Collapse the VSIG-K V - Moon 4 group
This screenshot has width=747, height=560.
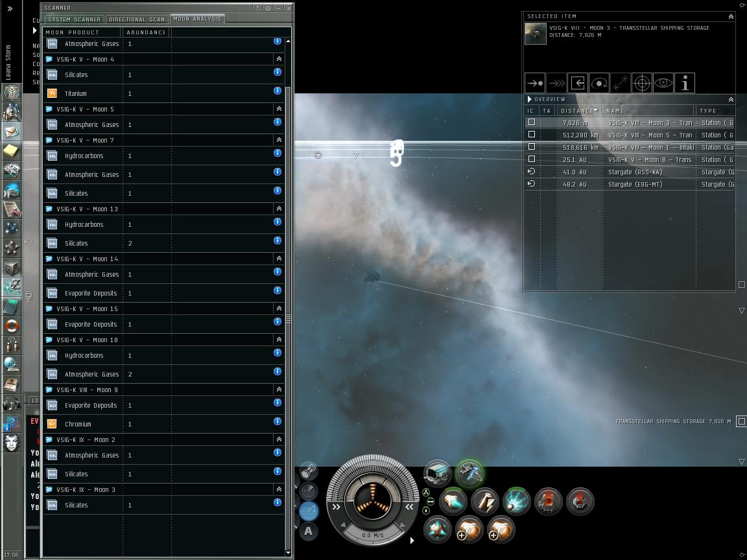click(x=279, y=59)
